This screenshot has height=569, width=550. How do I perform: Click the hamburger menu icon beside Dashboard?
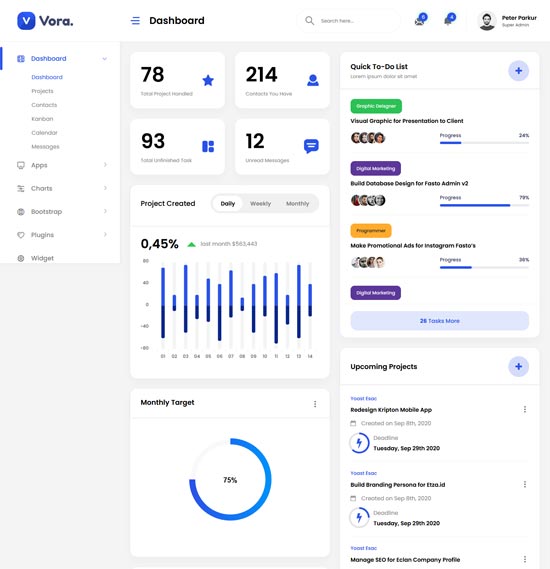pyautogui.click(x=135, y=21)
